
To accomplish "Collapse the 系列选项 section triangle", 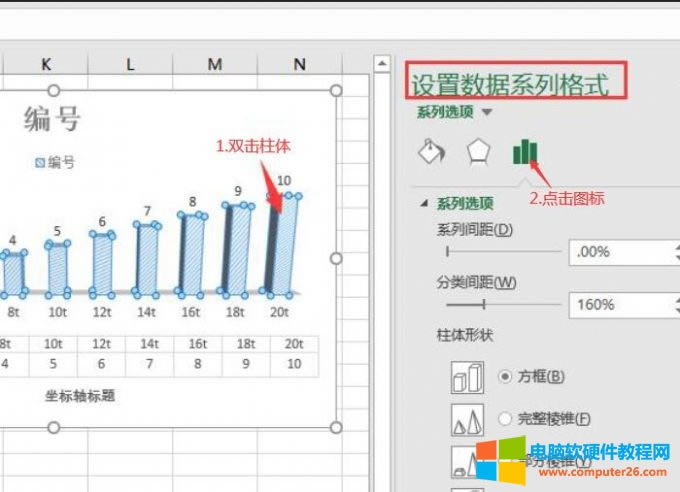I will (x=424, y=203).
